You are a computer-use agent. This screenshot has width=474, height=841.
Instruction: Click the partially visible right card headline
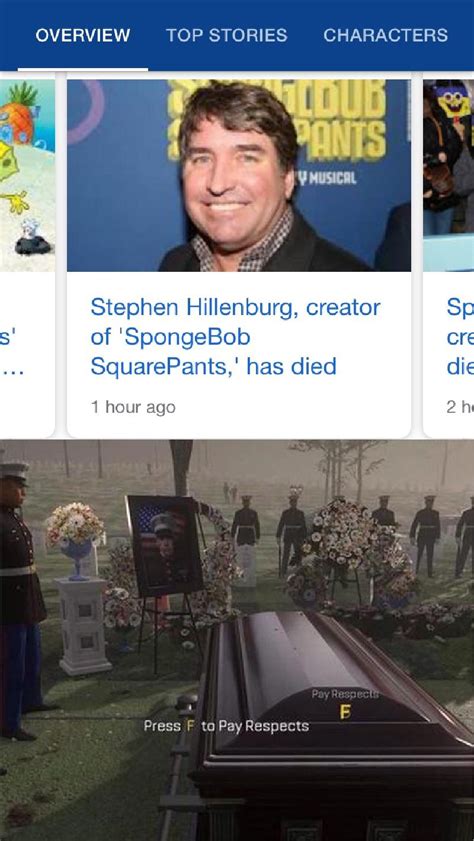click(460, 337)
